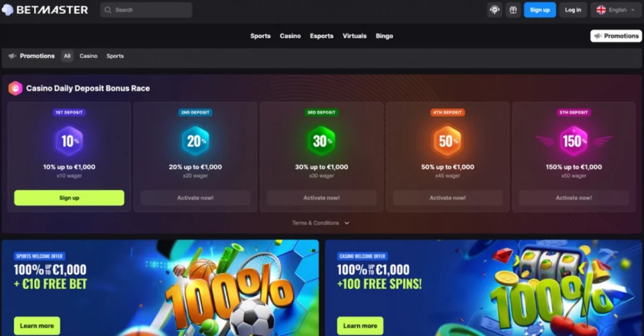The height and width of the screenshot is (336, 644).
Task: Open Esports in the main navigation
Action: tap(321, 36)
